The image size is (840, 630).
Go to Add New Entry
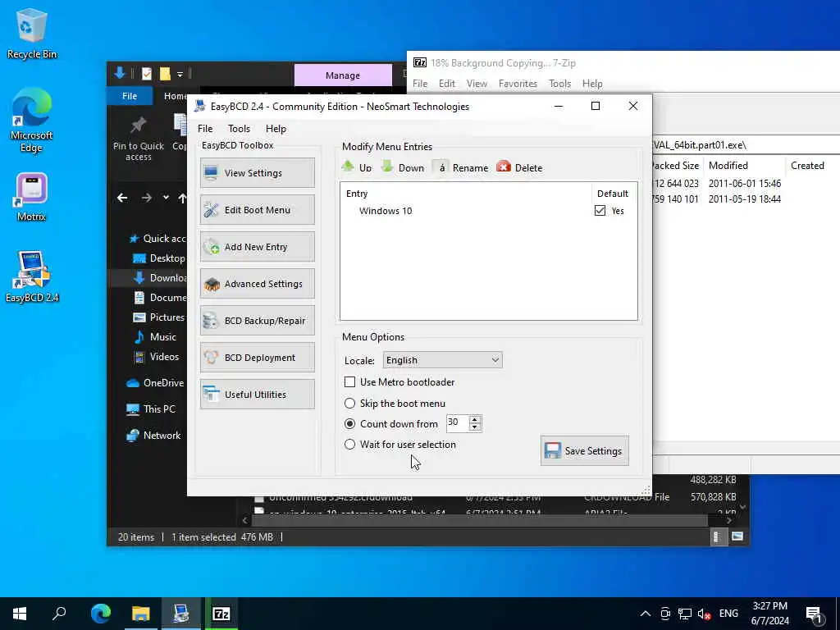pyautogui.click(x=257, y=247)
